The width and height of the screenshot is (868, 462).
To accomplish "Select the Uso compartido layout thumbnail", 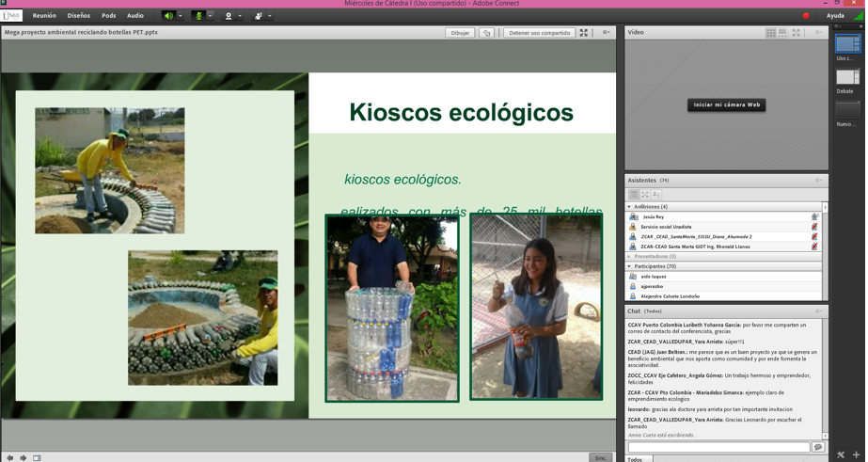I will tap(847, 44).
